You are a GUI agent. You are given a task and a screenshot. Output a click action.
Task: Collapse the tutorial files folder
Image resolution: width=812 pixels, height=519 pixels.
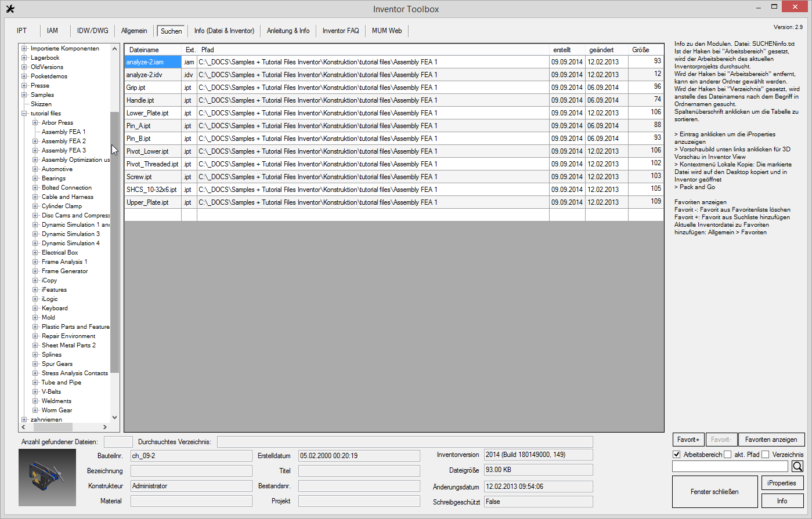(x=24, y=114)
